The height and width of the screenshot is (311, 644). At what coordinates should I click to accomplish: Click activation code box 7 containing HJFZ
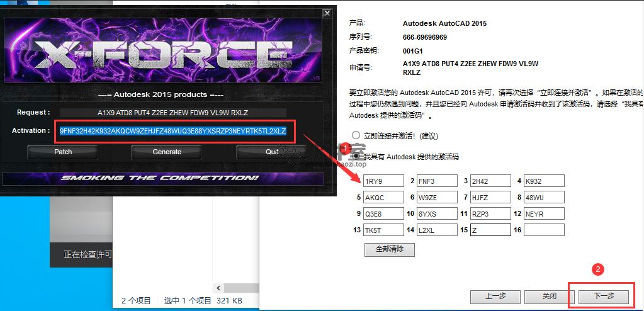coord(491,197)
